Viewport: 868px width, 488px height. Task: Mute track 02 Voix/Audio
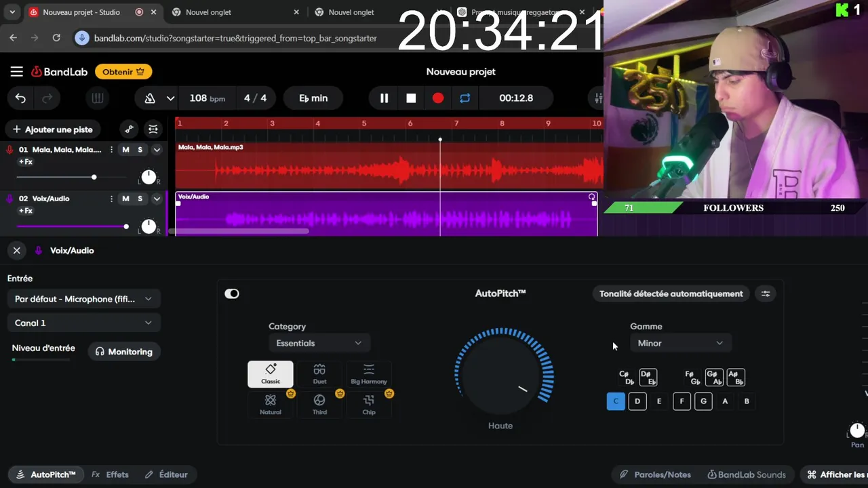click(x=125, y=199)
